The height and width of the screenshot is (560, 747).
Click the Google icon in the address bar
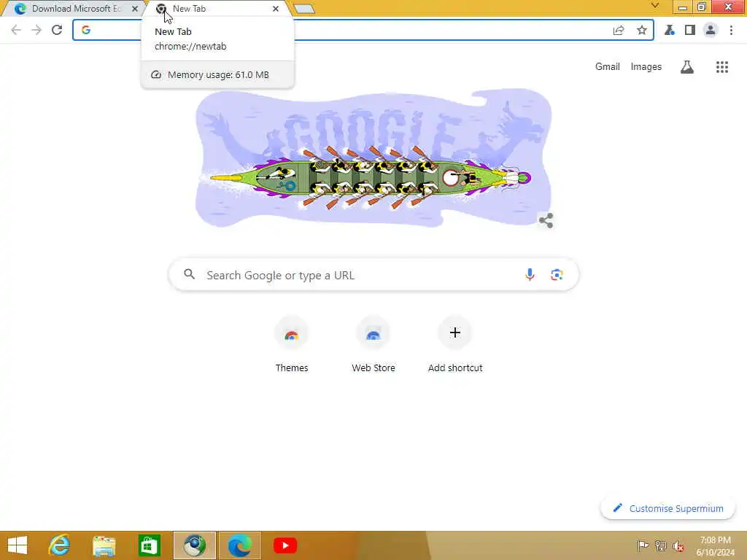pyautogui.click(x=86, y=30)
